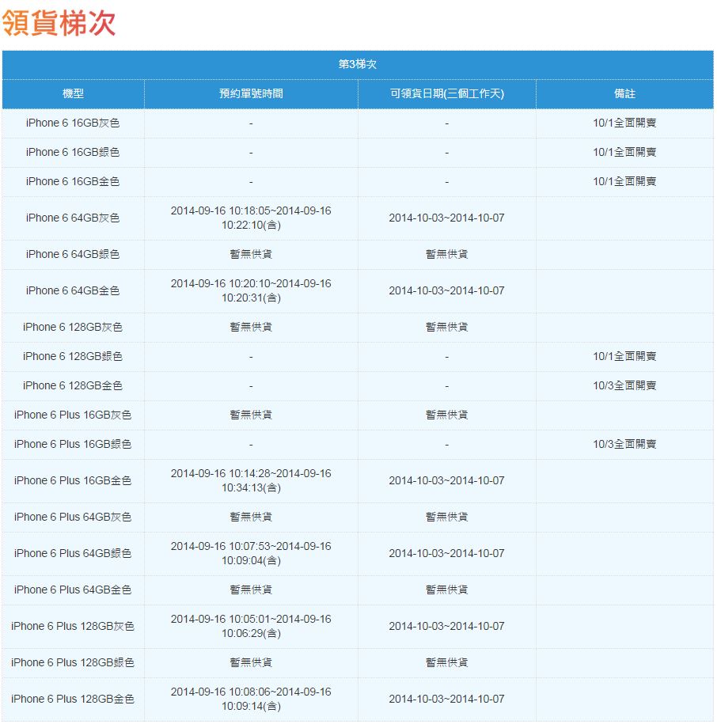The height and width of the screenshot is (728, 717).
Task: Select the iPhone 6 64GB灰色 row label
Action: (73, 218)
